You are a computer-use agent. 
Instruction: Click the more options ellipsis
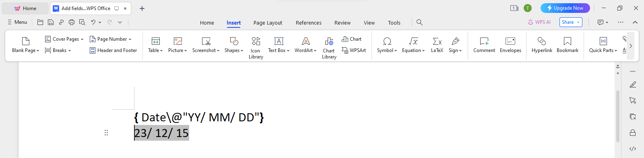(621, 22)
